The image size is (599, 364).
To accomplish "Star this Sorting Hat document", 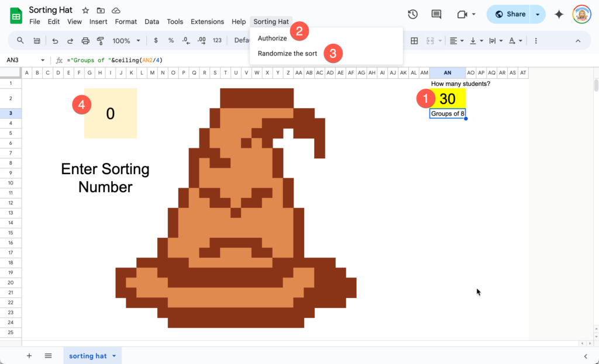I will [x=85, y=11].
